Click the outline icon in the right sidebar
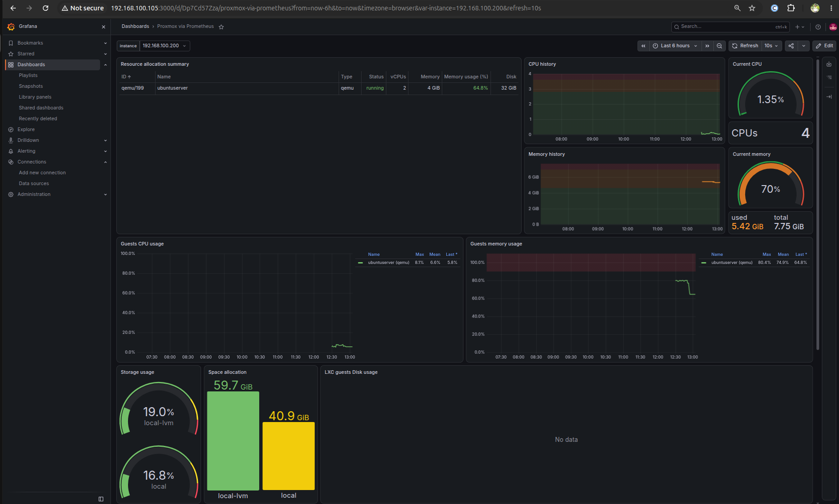The width and height of the screenshot is (839, 504). coord(829,78)
